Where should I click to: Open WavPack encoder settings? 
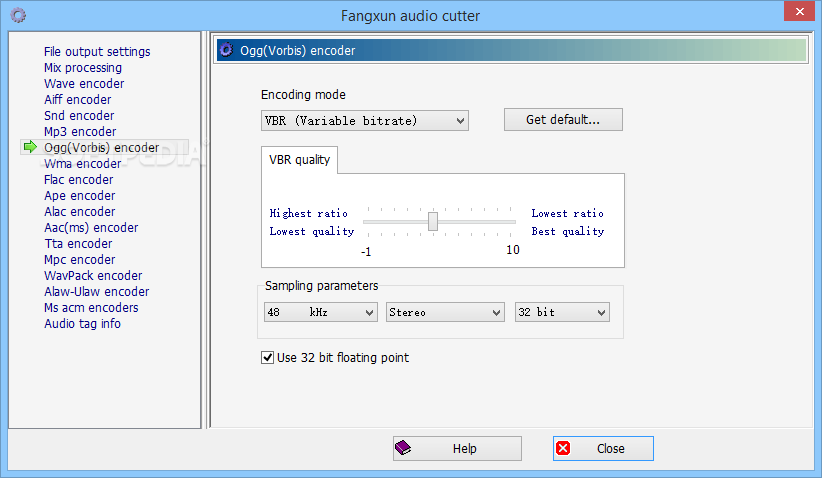pyautogui.click(x=93, y=276)
